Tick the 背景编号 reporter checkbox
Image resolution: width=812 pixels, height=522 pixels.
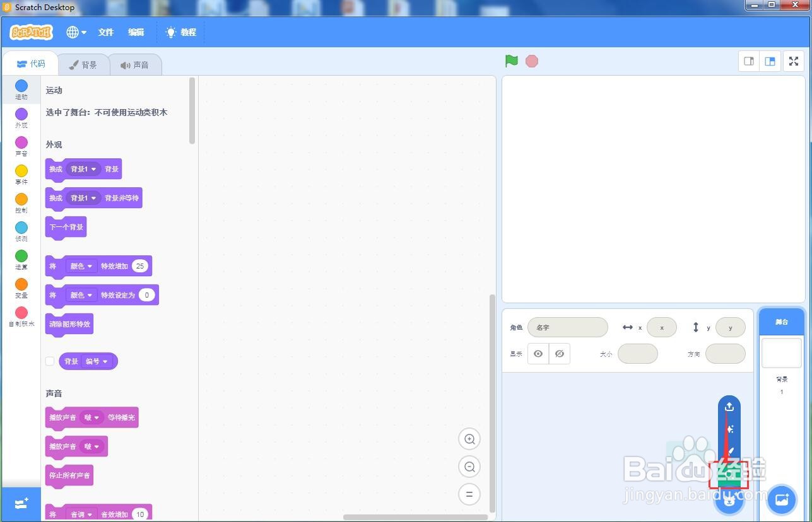(x=50, y=361)
